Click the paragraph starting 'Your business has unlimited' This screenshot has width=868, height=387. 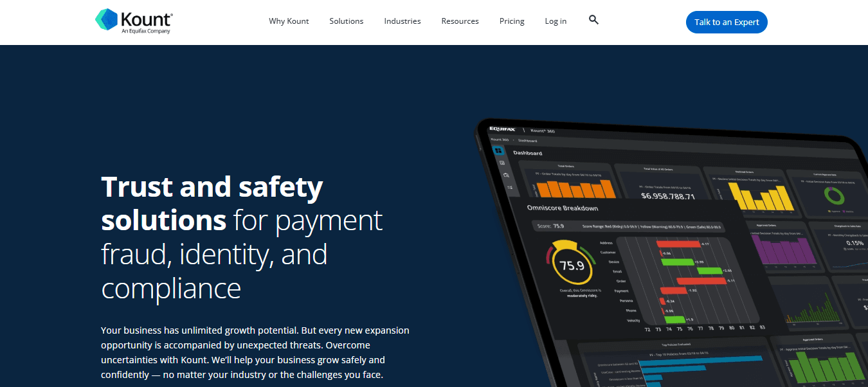pos(255,352)
